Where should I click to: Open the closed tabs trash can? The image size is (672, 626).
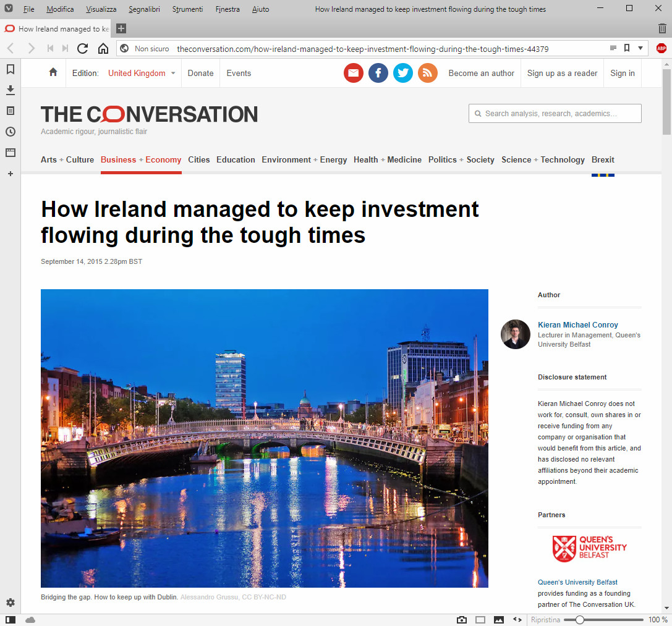click(662, 28)
